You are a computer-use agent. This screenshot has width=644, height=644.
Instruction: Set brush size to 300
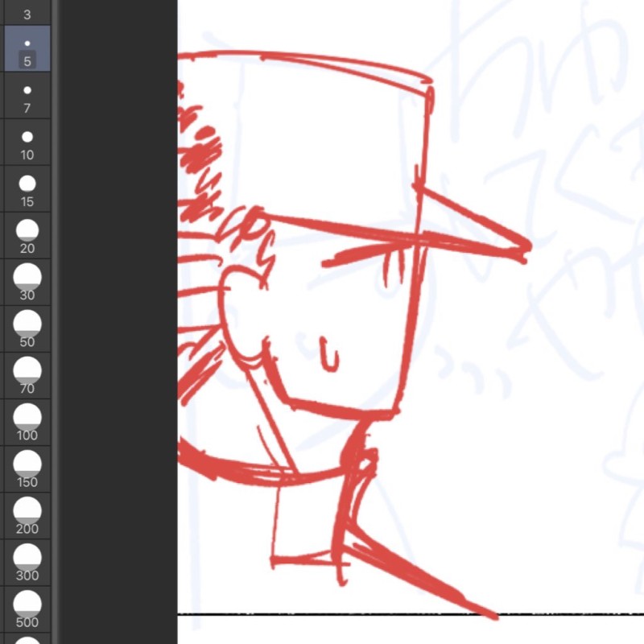(x=27, y=562)
